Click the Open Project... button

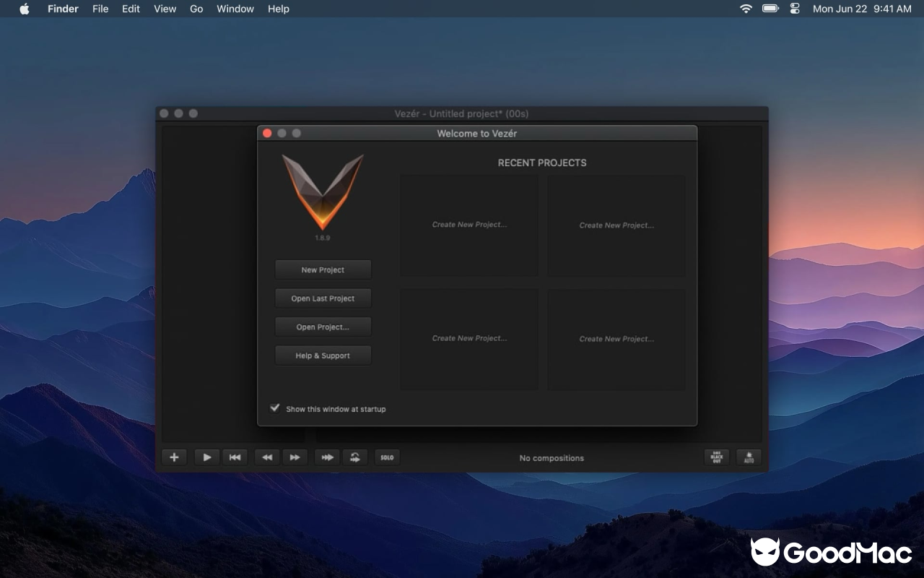pyautogui.click(x=323, y=327)
